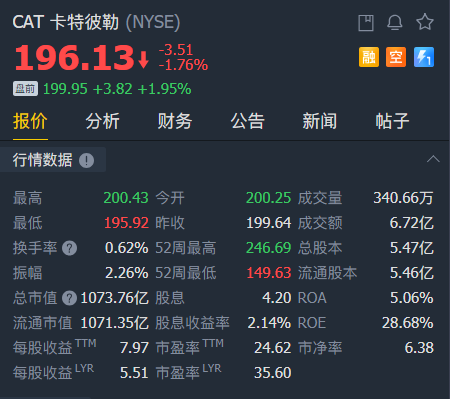The image size is (450, 399).
Task: Add CAT to favorites with star icon
Action: point(425,22)
